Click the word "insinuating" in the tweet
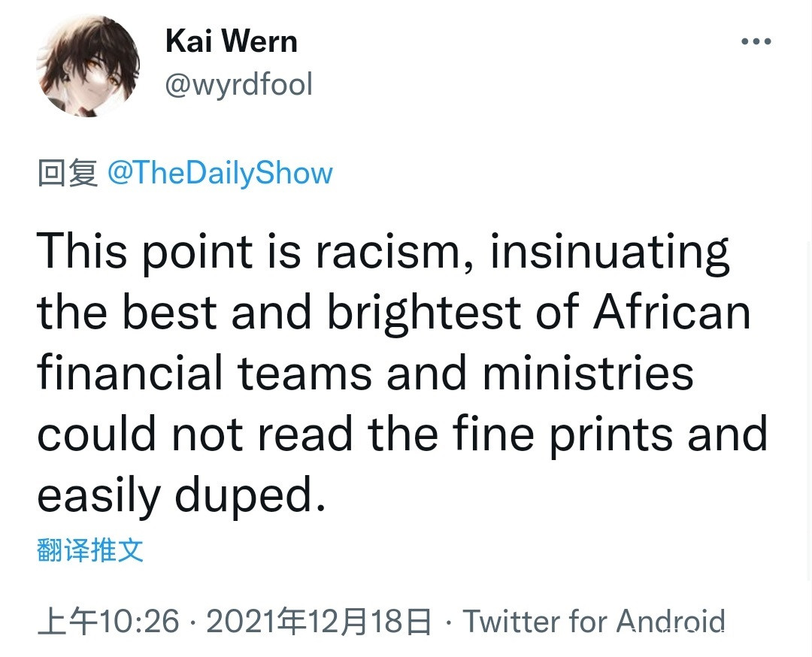812x657 pixels. 610,251
